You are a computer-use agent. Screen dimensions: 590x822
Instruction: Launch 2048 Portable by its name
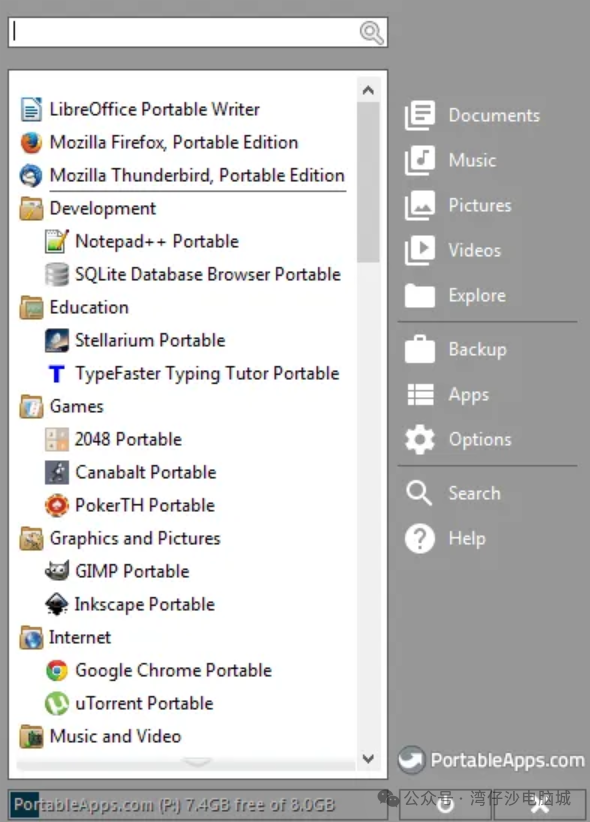click(128, 439)
